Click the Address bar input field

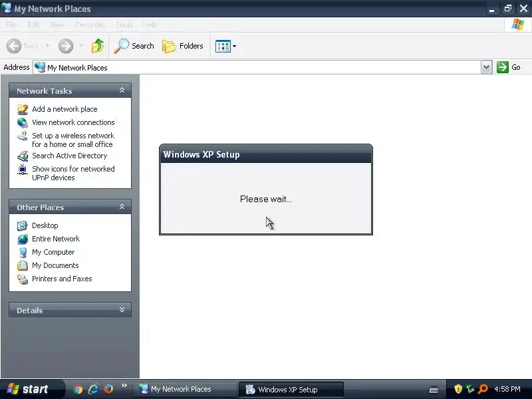click(x=257, y=68)
